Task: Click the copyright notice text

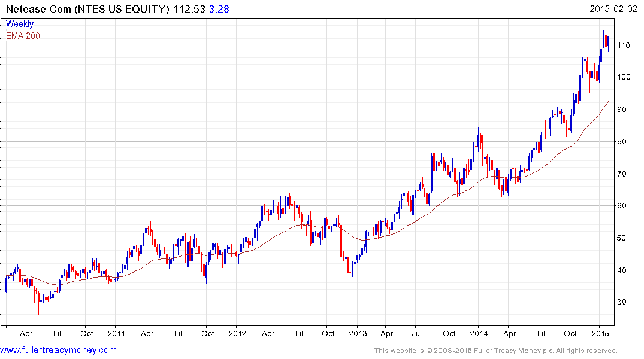Action: (496, 351)
